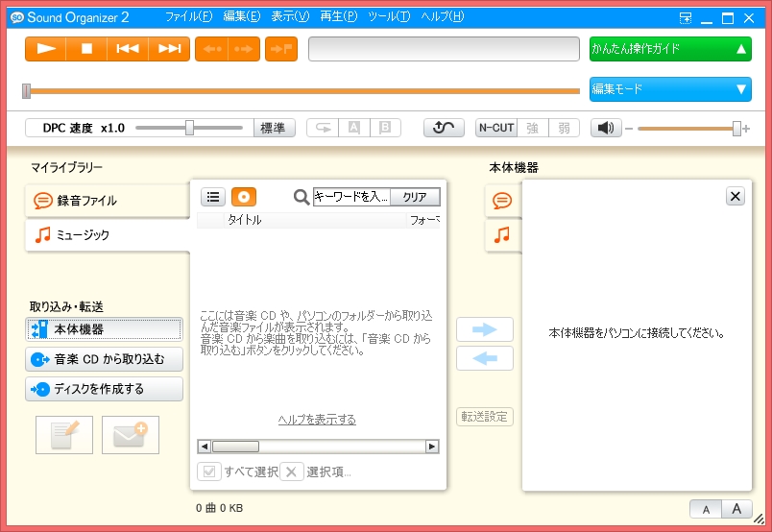The image size is (772, 532).
Task: Click the easy search forward button
Action: (x=244, y=49)
